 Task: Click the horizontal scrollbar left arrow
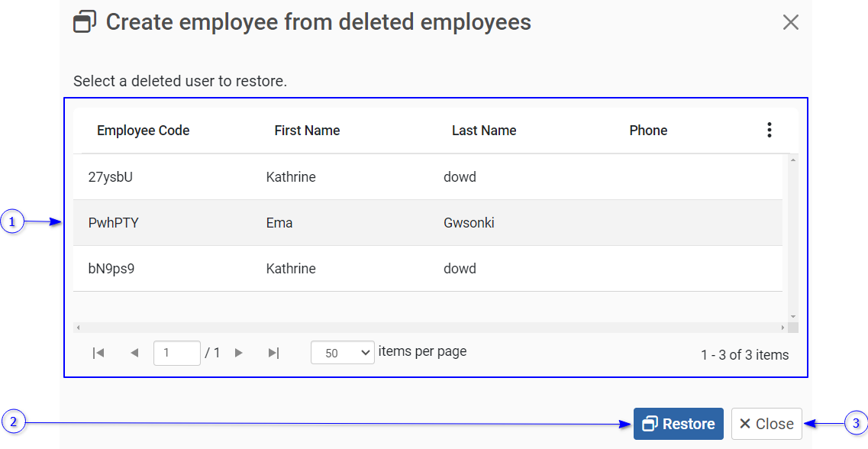click(x=78, y=328)
